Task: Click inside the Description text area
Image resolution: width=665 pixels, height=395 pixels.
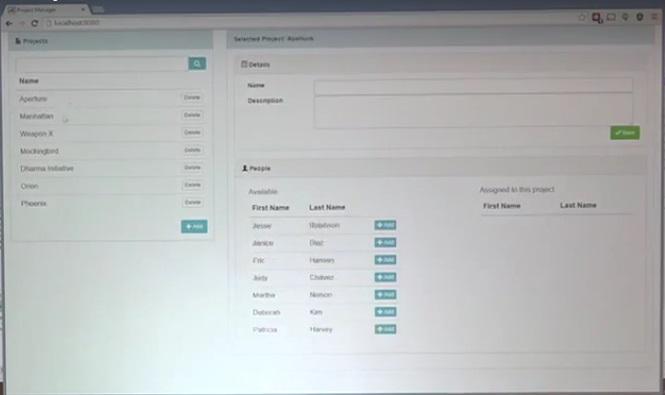Action: [473, 110]
